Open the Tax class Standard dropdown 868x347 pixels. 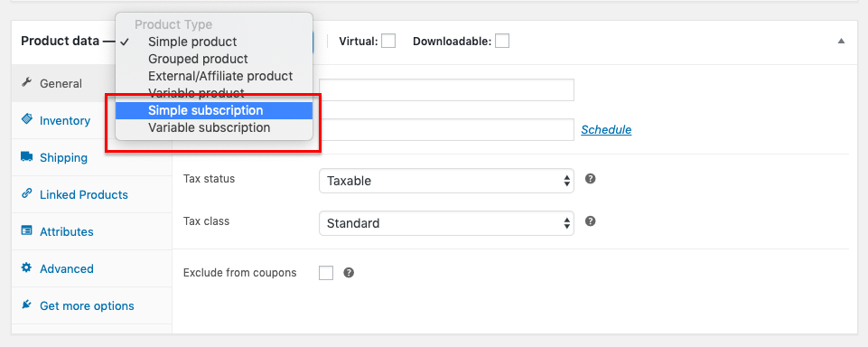(446, 223)
